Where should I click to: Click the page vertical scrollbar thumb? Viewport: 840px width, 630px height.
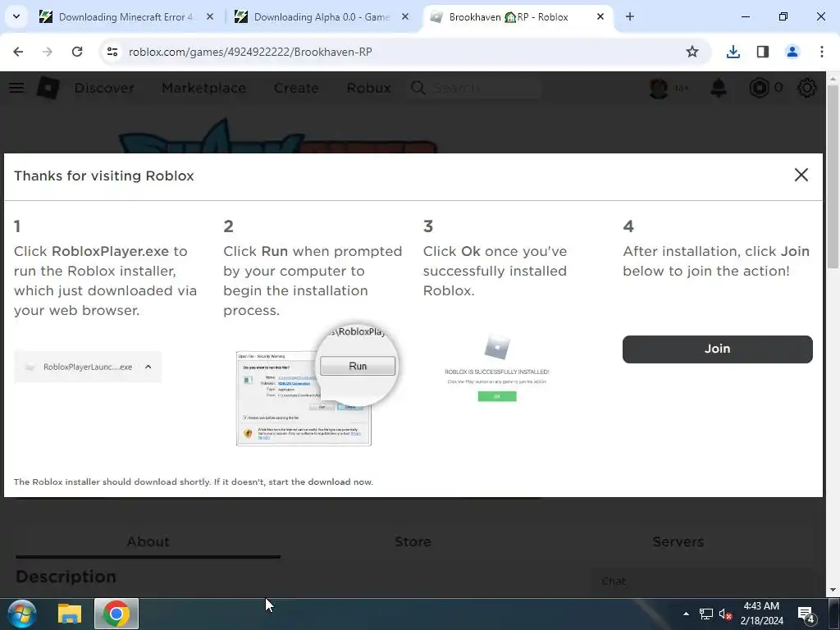833,177
